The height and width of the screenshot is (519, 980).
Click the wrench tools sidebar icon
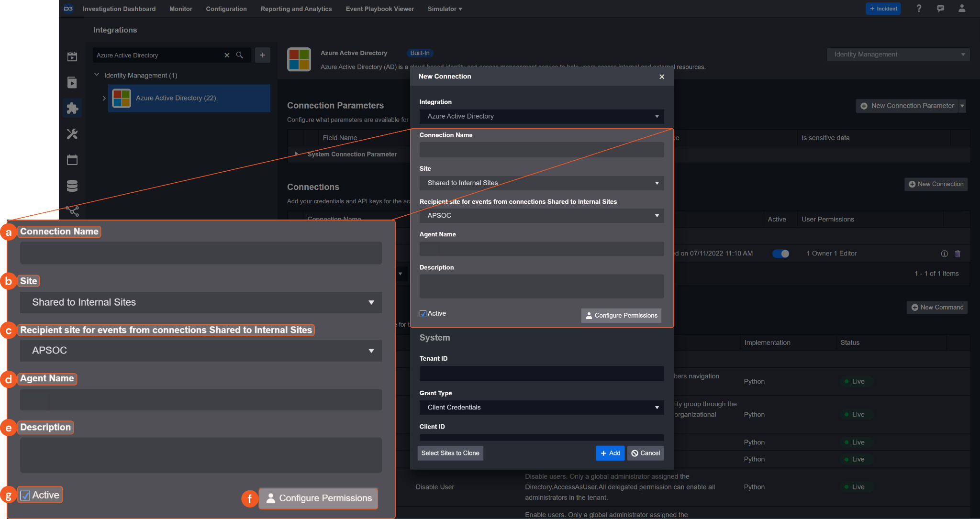72,134
